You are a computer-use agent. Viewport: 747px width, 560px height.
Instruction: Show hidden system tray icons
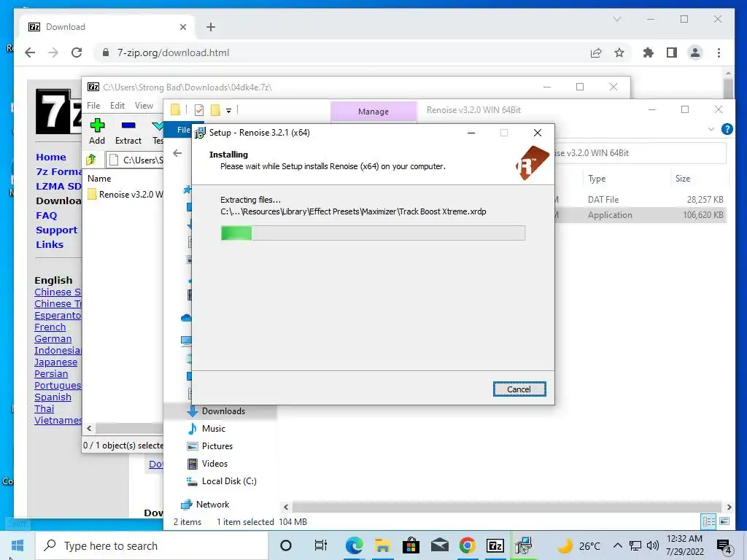(617, 545)
